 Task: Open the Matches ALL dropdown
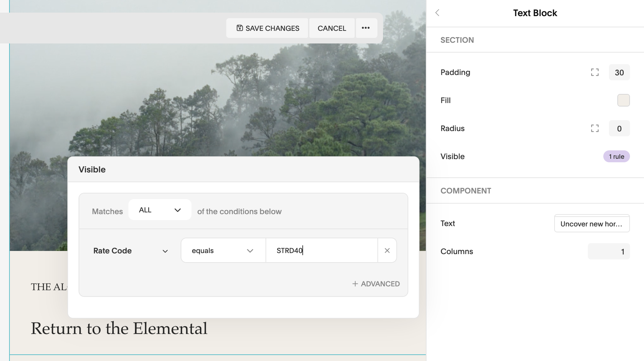tap(160, 210)
